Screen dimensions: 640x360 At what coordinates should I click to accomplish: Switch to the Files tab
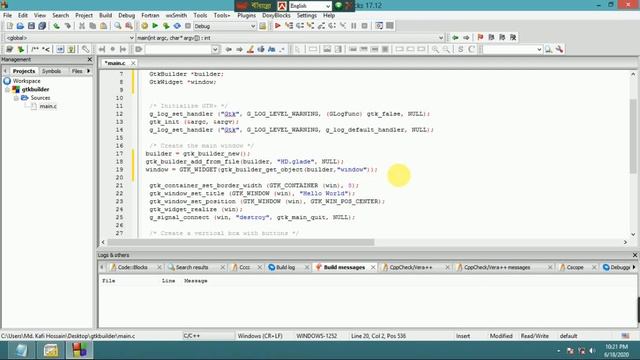77,71
